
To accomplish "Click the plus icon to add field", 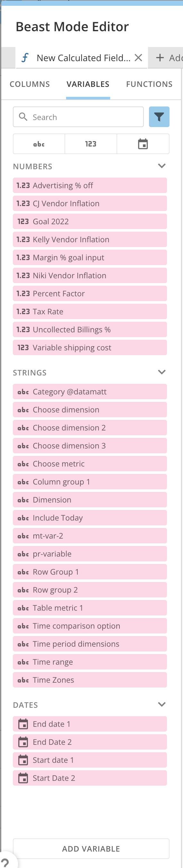I will pos(160,58).
